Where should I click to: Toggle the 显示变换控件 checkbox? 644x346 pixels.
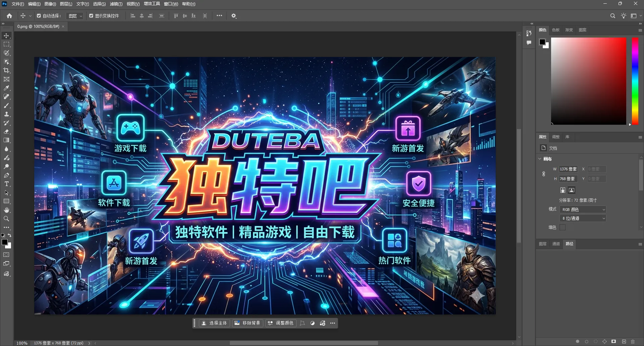[91, 15]
